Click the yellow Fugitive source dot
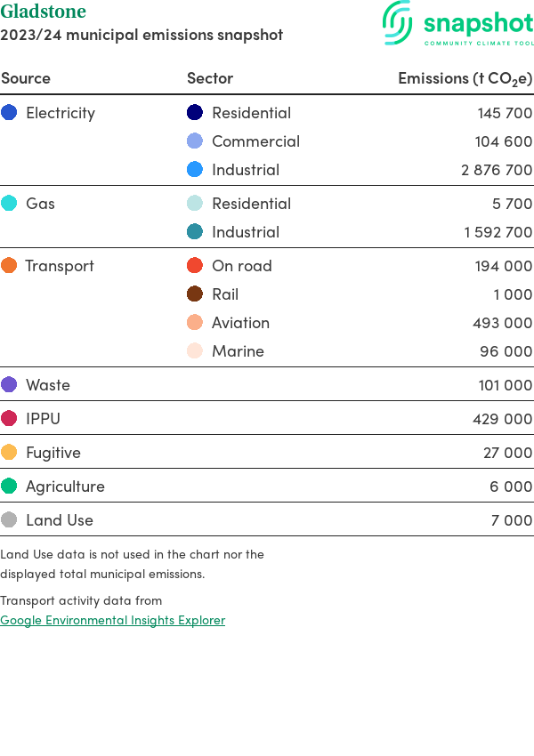534x756 pixels. (9, 453)
